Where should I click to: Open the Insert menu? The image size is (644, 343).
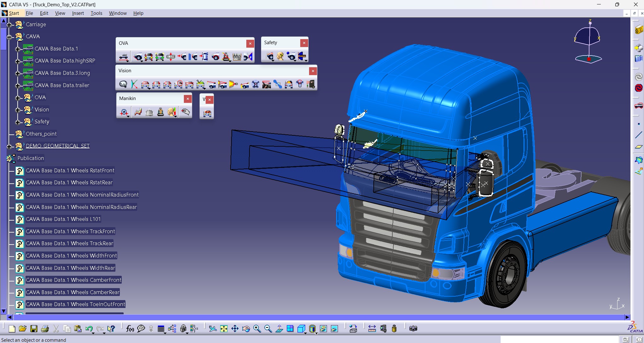[78, 13]
